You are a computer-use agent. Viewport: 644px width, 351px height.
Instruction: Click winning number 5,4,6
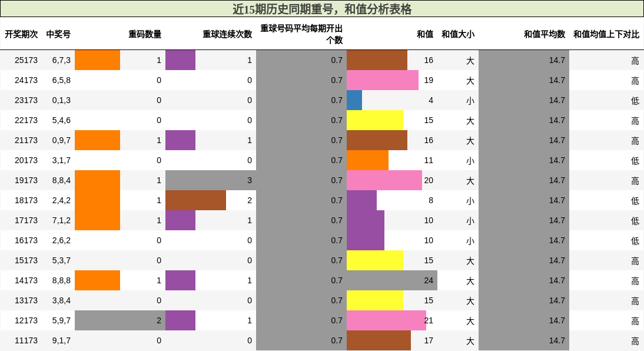pos(61,120)
